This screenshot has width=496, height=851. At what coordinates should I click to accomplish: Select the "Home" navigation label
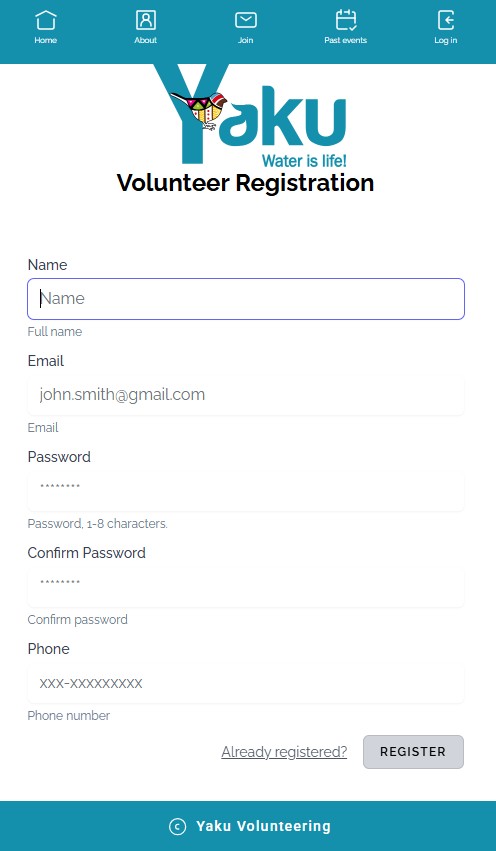click(x=46, y=40)
